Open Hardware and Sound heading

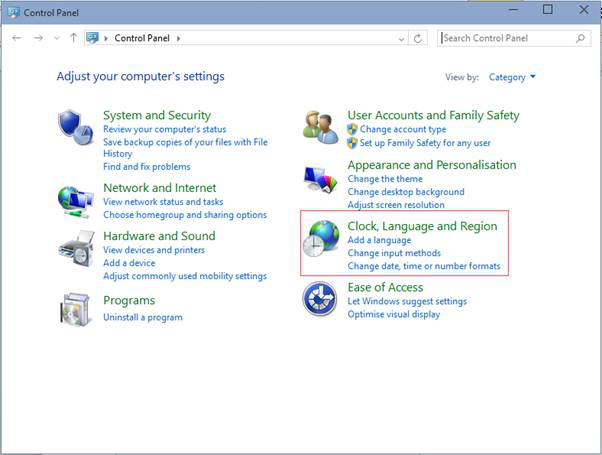coord(159,236)
